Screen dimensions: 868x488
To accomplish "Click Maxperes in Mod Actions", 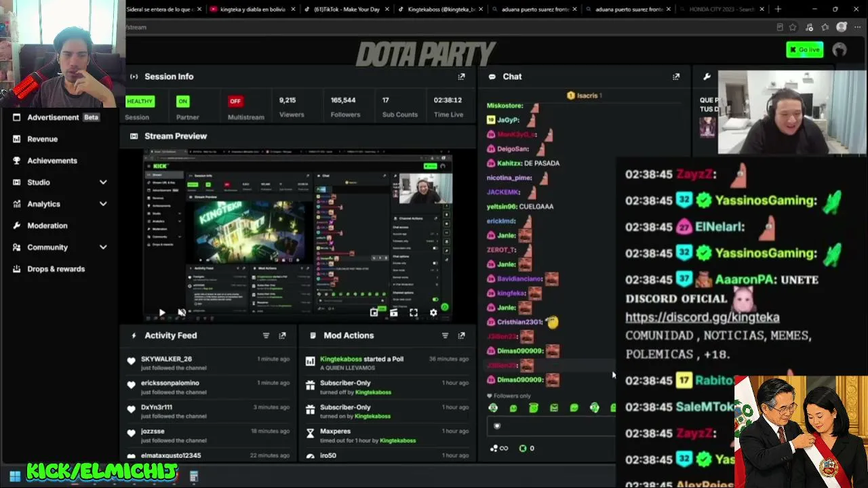I will pos(335,431).
